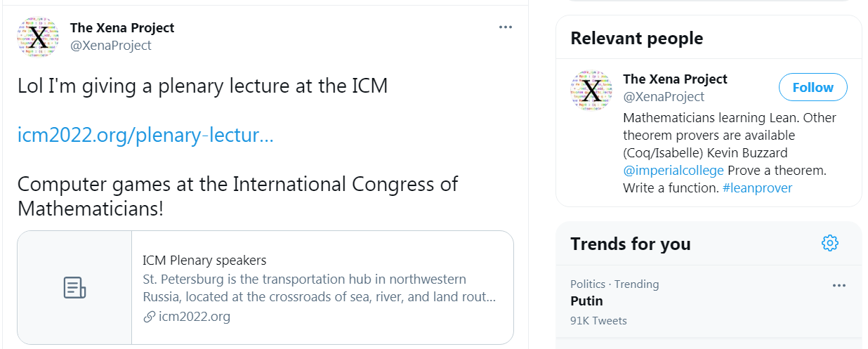This screenshot has width=868, height=349.
Task: Click the 91K Tweets count under Putin
Action: (x=598, y=321)
